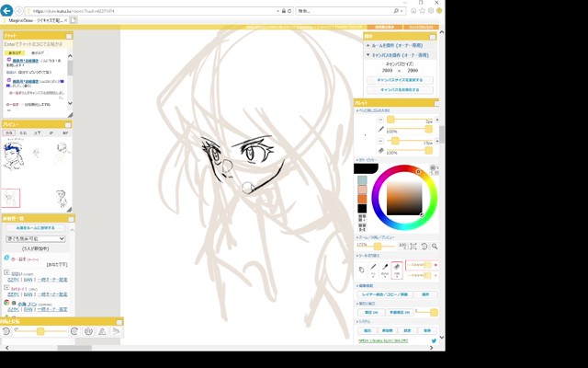The image size is (588, 368).
Task: Click the add-swatch grid icon below black swatch
Action: (362, 218)
